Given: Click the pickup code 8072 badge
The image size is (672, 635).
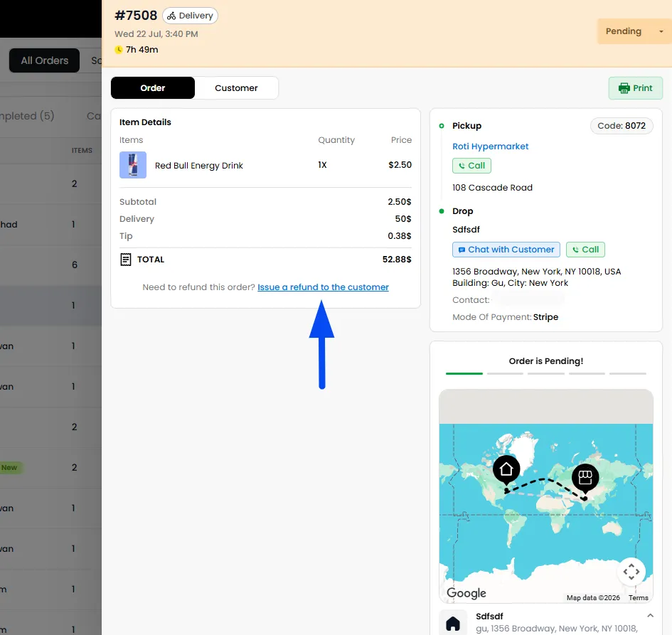Looking at the screenshot, I should pyautogui.click(x=622, y=126).
